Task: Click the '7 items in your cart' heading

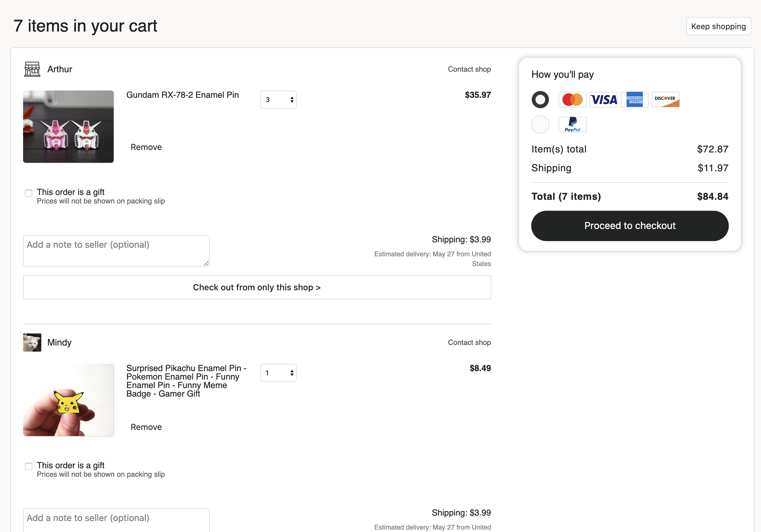Action: click(x=85, y=26)
